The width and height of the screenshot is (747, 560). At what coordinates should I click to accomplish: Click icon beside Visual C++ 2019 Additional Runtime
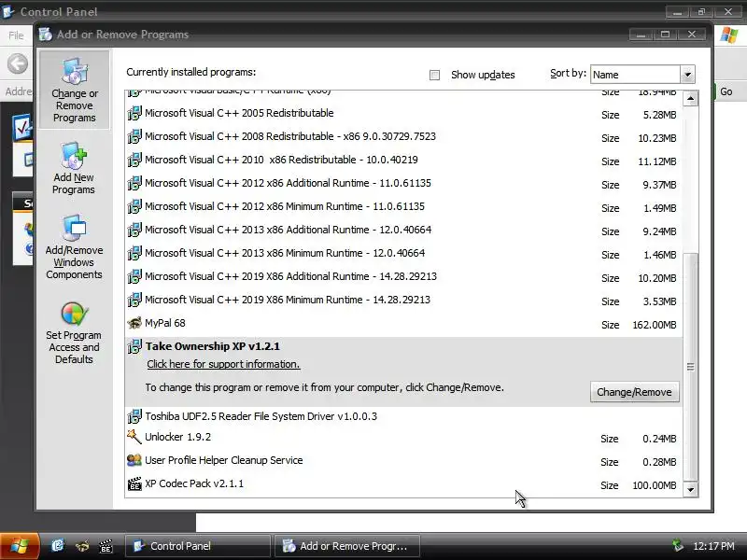134,276
